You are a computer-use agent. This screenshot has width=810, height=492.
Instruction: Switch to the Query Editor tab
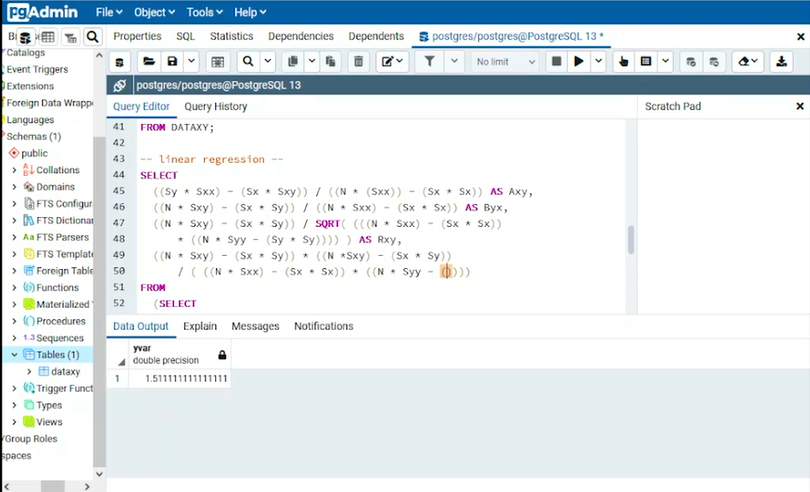pyautogui.click(x=141, y=106)
